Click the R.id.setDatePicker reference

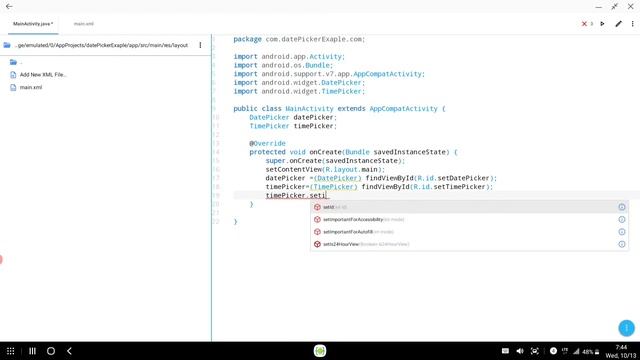click(453, 178)
